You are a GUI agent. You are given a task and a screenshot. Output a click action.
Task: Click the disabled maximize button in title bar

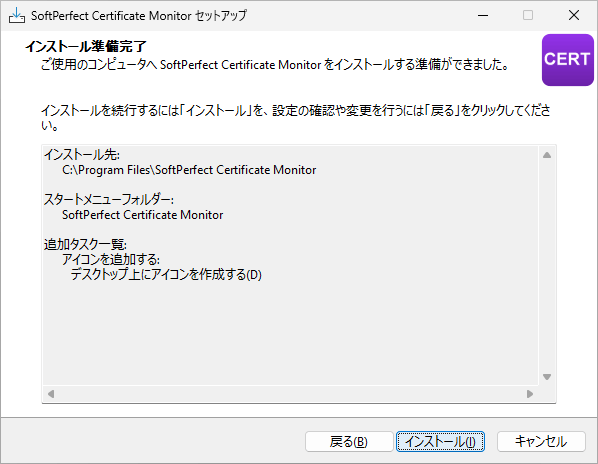[528, 15]
